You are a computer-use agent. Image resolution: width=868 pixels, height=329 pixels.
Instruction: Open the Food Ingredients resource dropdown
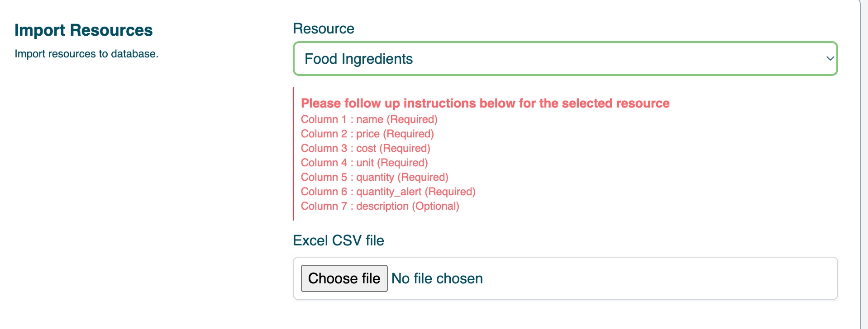coord(565,59)
